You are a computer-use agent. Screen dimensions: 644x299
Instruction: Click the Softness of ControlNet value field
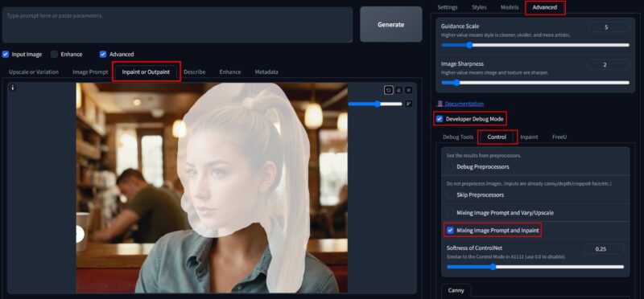point(604,248)
